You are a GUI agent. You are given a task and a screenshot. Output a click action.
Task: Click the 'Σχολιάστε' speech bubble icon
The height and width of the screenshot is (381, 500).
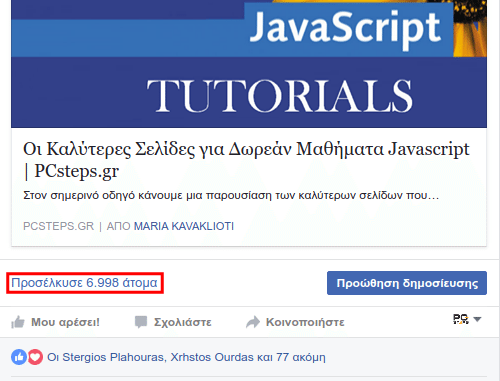point(141,322)
